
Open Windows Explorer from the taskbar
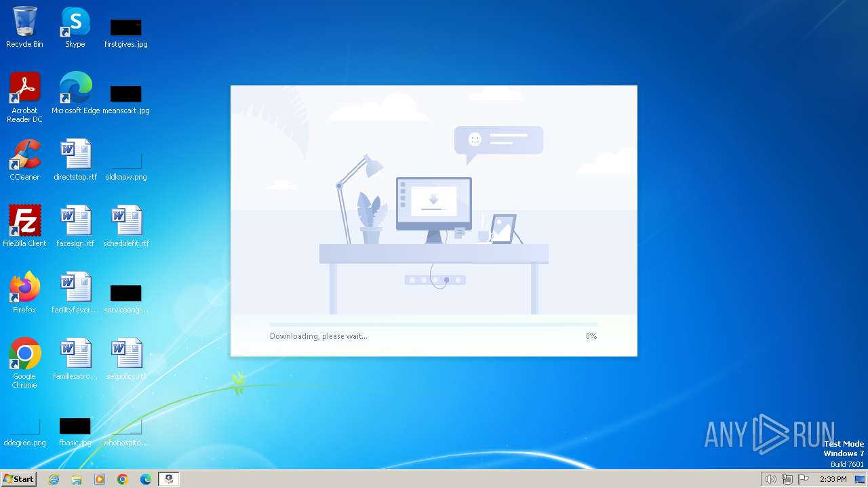pos(77,479)
